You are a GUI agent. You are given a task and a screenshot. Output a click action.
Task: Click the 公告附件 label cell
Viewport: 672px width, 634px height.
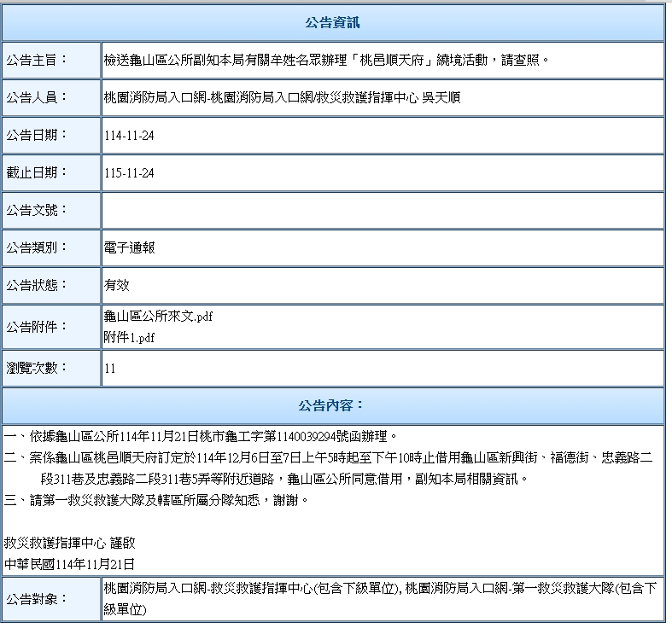(51, 326)
